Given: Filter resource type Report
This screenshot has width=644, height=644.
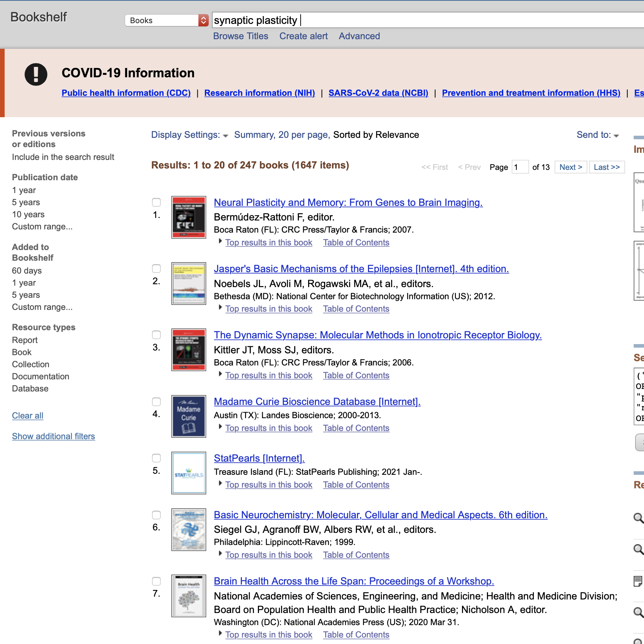Looking at the screenshot, I should (25, 340).
